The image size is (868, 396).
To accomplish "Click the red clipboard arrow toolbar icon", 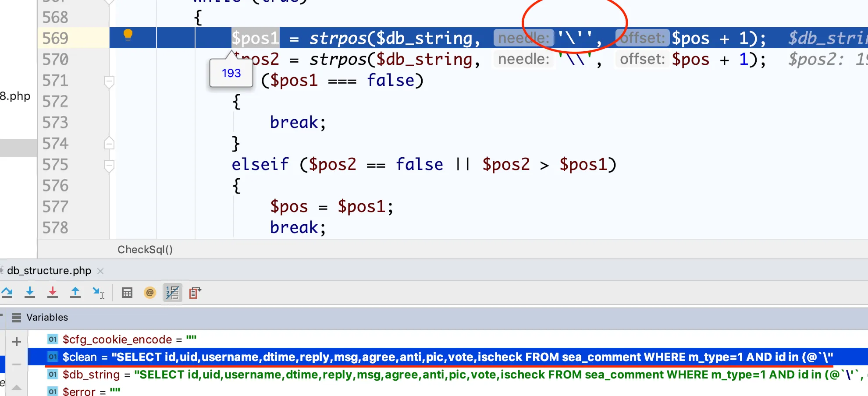I will coord(195,293).
